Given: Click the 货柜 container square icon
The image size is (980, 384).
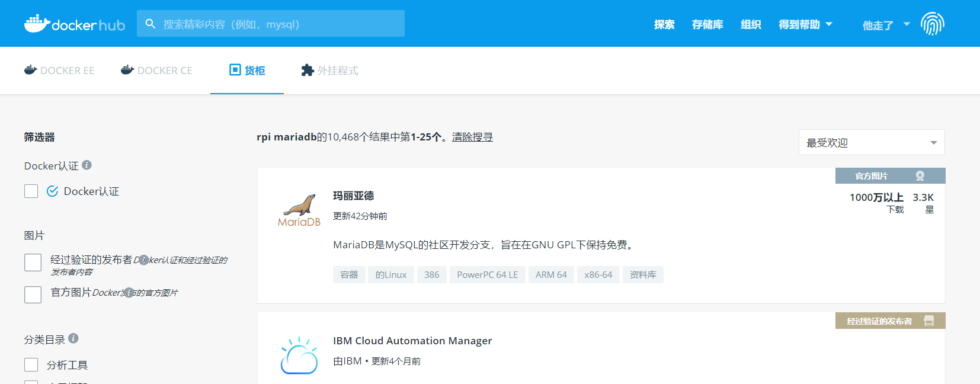Looking at the screenshot, I should pos(235,70).
